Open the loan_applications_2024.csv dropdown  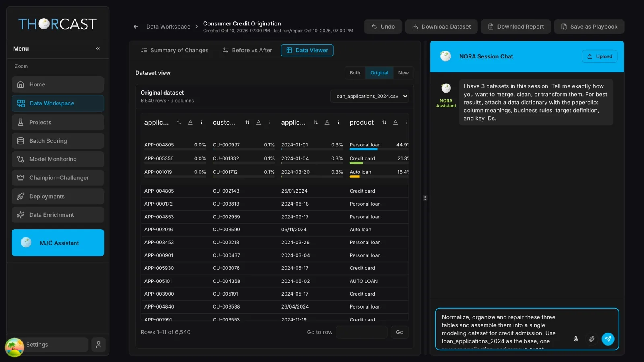point(370,96)
